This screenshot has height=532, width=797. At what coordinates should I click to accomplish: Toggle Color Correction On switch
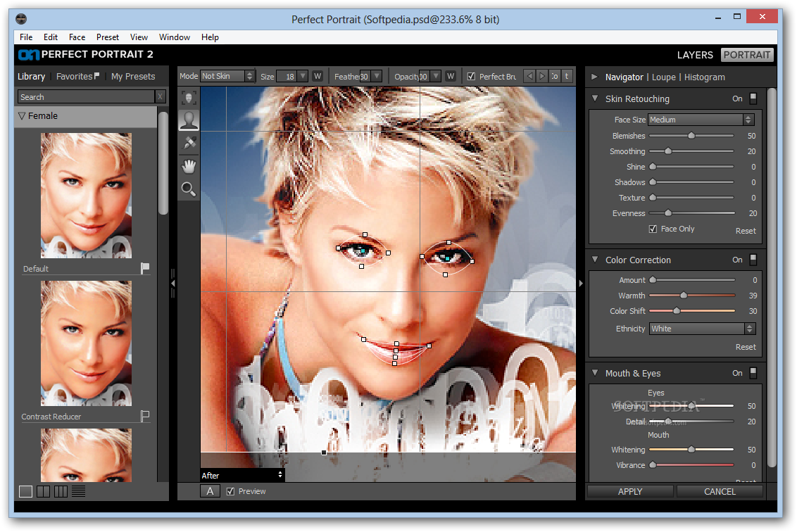[x=753, y=260]
